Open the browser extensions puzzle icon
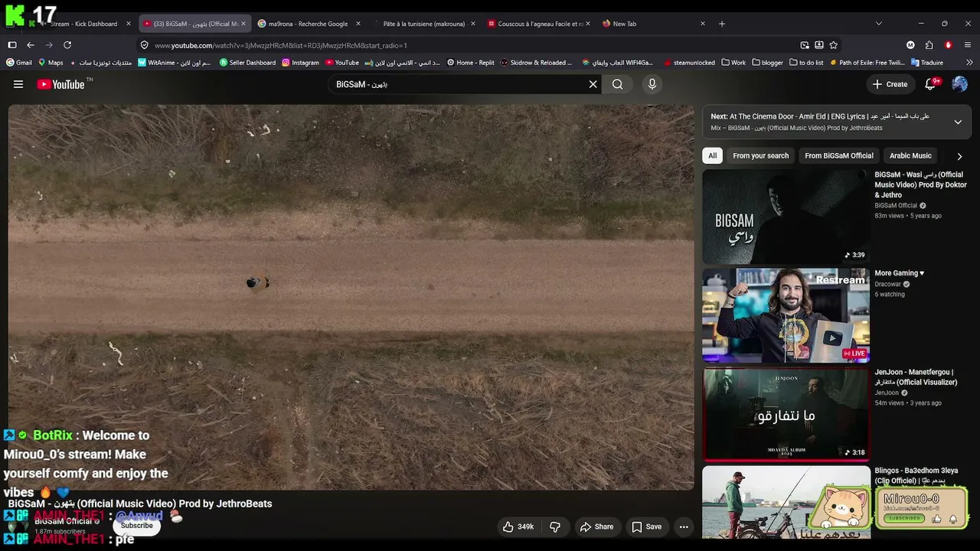980x551 pixels. coord(929,45)
